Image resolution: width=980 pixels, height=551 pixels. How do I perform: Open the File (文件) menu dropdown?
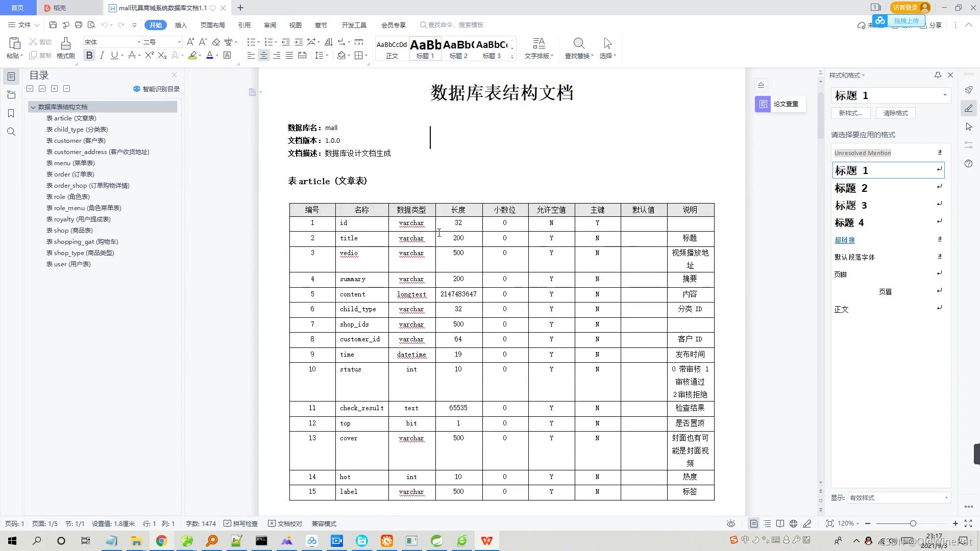(24, 25)
